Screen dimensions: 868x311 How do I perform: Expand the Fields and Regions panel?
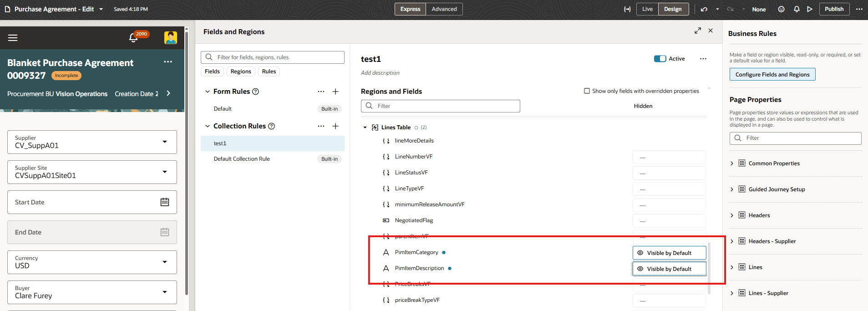[x=697, y=31]
